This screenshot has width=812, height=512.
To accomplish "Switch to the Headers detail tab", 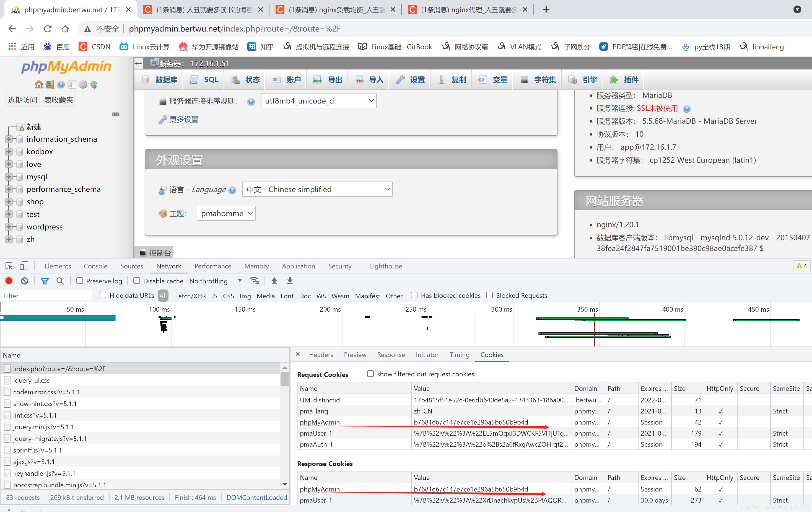I will tap(321, 355).
